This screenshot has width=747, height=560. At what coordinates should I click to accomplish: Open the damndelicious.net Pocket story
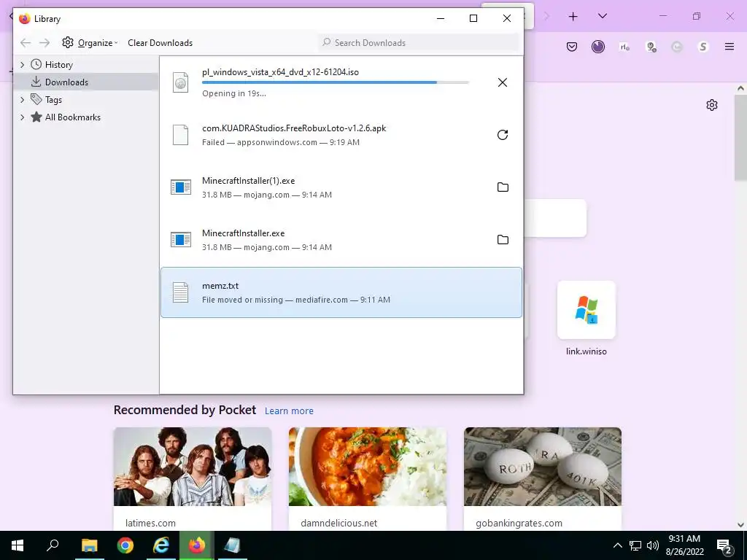368,478
